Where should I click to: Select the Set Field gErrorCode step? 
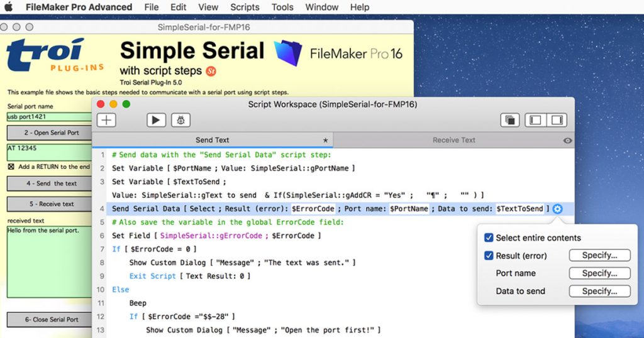[216, 236]
